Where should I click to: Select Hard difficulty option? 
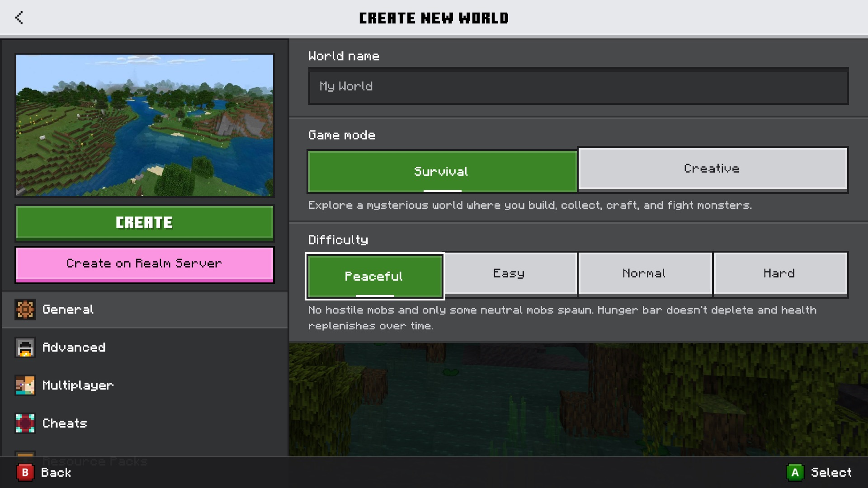tap(779, 273)
